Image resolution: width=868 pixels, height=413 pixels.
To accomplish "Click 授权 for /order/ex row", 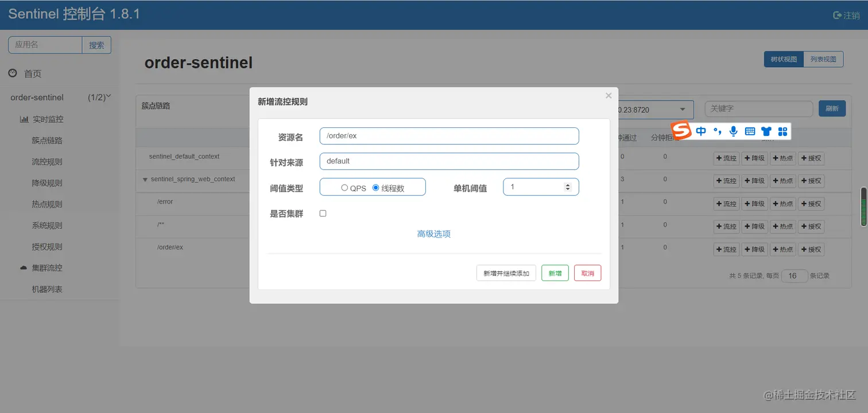I will click(x=811, y=250).
